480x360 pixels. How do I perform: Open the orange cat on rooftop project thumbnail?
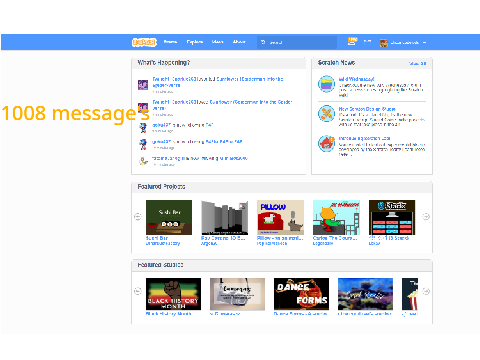coord(336,217)
